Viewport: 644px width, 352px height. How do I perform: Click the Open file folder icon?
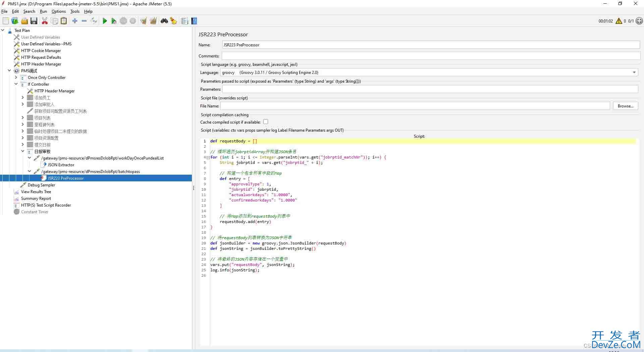[24, 21]
